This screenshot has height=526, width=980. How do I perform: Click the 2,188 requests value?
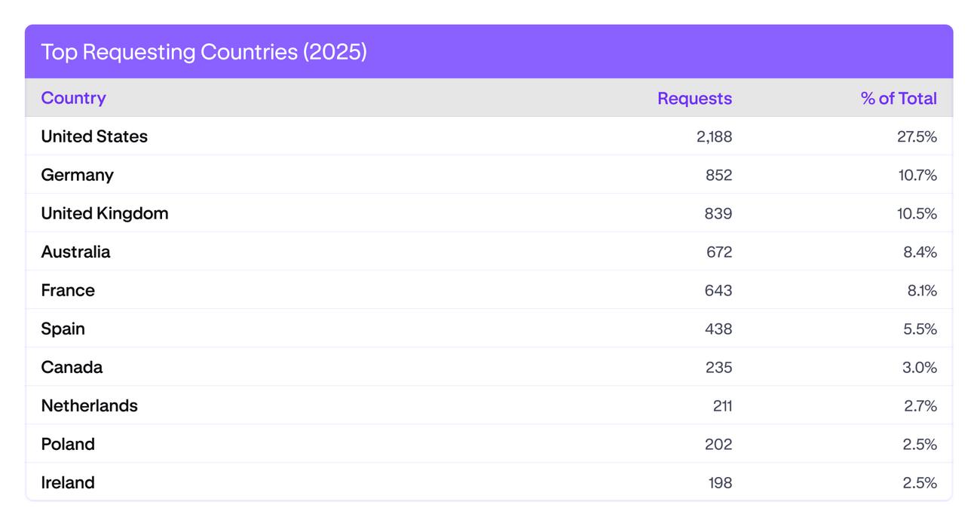(x=714, y=136)
